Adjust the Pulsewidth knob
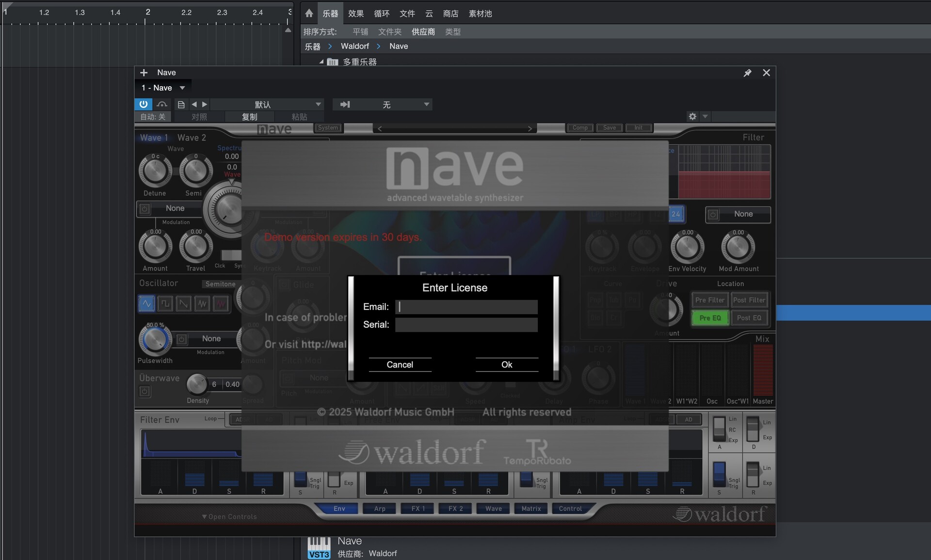931x560 pixels. pyautogui.click(x=155, y=340)
